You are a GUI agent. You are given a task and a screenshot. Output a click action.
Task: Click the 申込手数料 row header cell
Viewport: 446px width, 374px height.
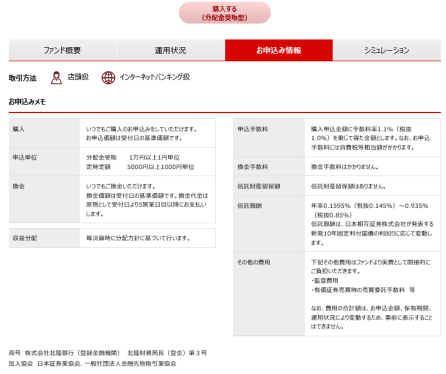[269, 138]
